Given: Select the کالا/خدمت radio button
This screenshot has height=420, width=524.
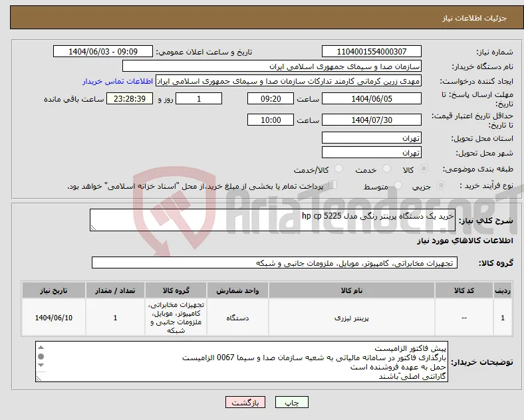Looking at the screenshot, I should [x=339, y=169].
